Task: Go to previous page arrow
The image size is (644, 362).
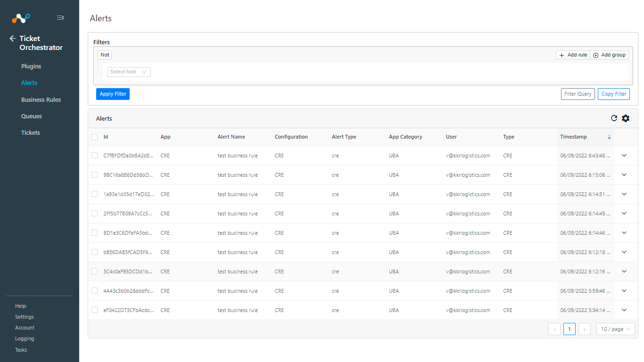Action: click(x=554, y=329)
